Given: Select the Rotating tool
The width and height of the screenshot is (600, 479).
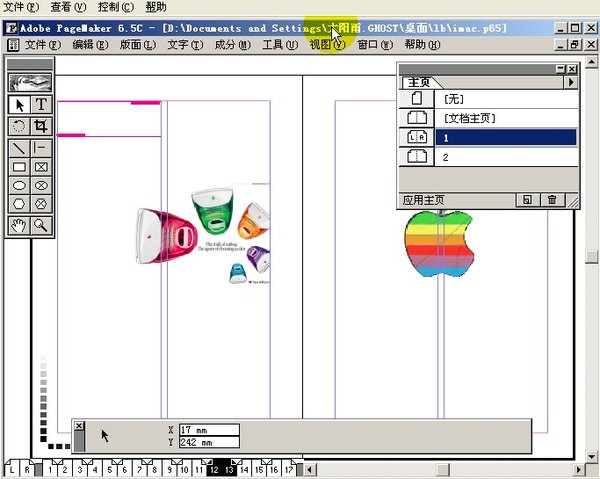Looking at the screenshot, I should [x=20, y=126].
